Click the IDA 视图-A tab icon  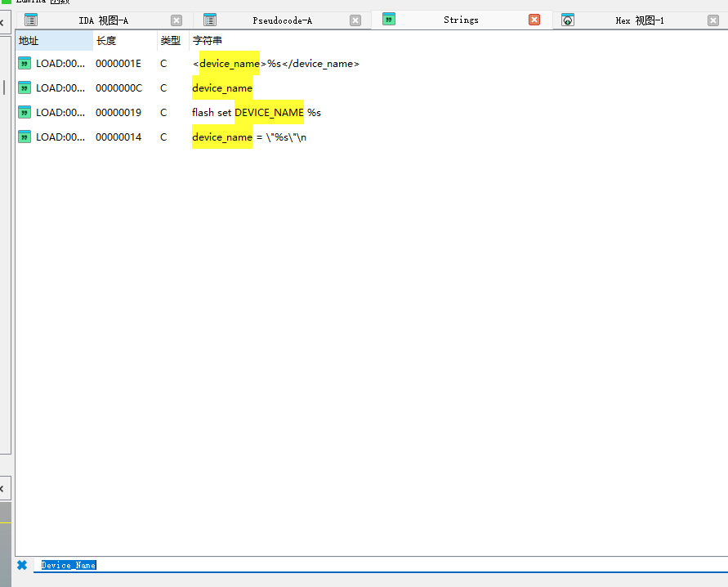tap(31, 20)
